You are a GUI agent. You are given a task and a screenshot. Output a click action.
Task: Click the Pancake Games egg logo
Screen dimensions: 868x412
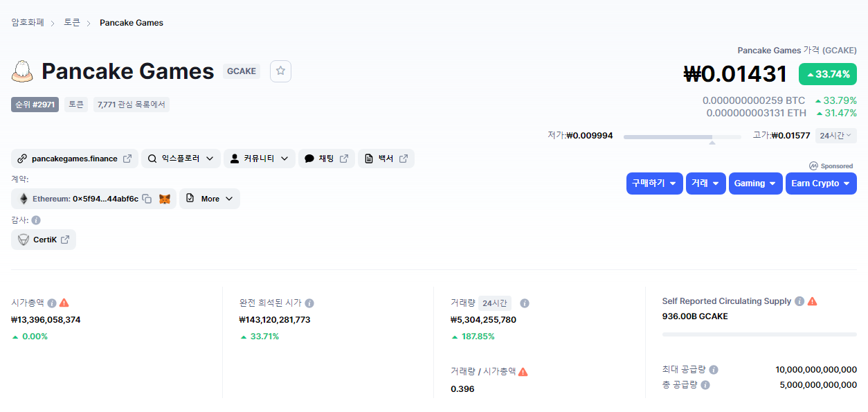[23, 71]
